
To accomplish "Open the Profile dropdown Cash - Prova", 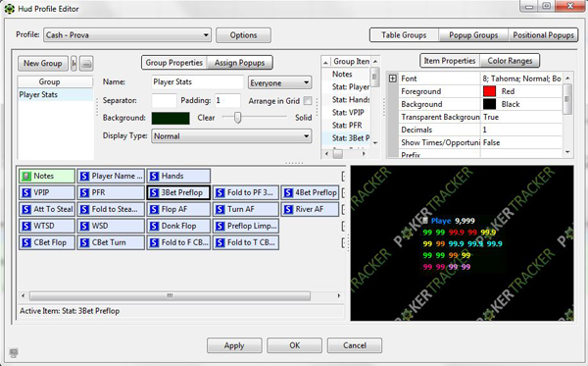I will point(127,35).
